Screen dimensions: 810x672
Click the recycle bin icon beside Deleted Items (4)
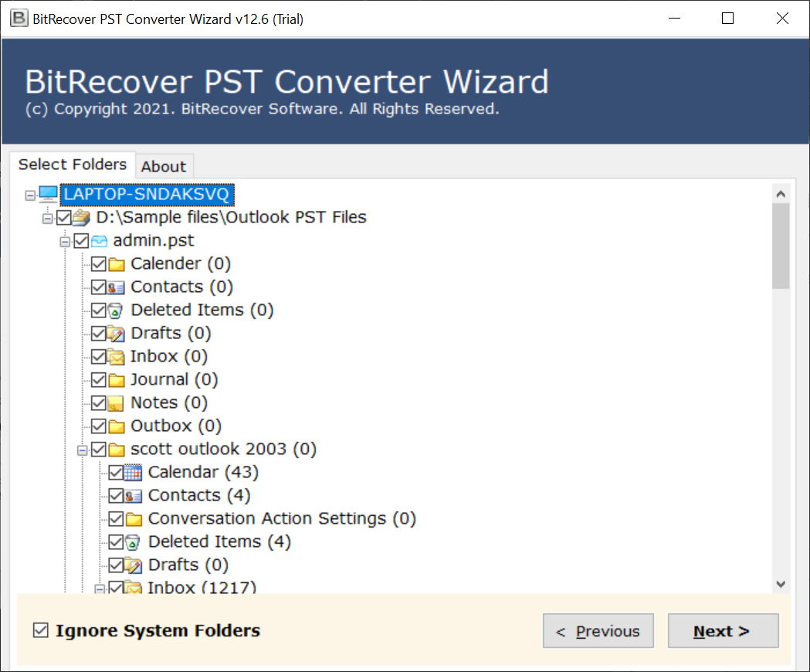[x=133, y=542]
